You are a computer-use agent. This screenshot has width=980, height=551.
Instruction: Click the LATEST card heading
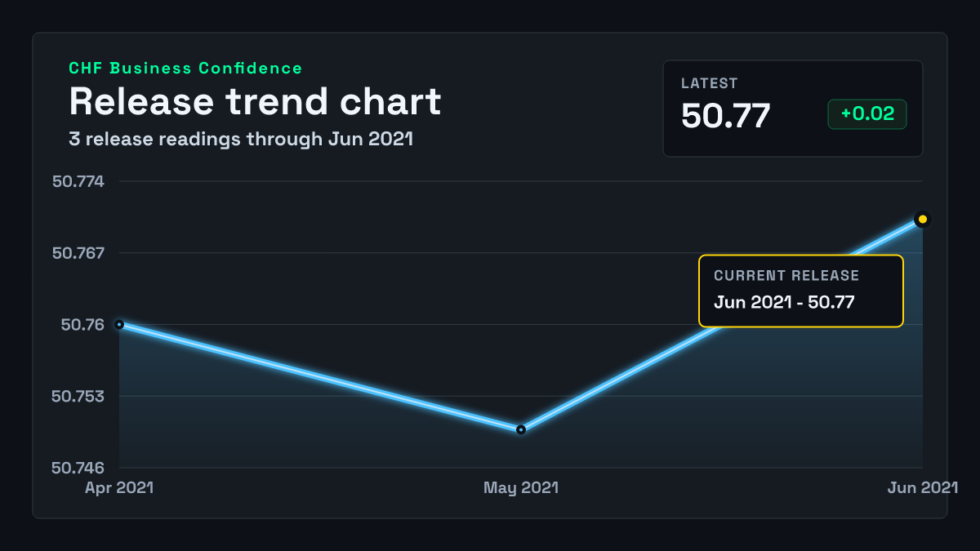pos(710,83)
